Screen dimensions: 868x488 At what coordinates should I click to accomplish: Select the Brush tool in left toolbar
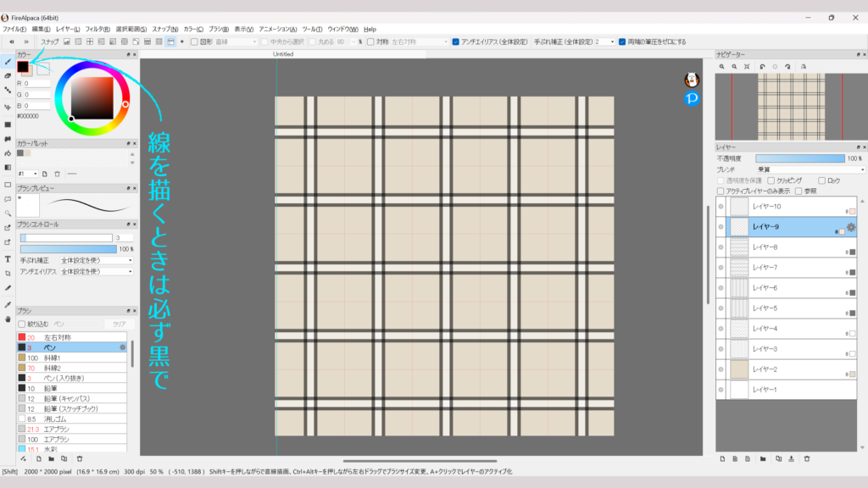(8, 62)
